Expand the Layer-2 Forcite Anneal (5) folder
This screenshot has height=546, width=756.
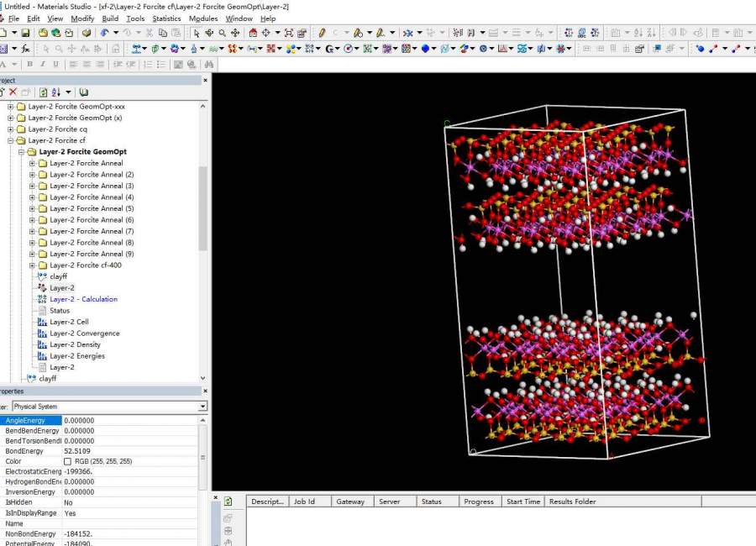click(x=32, y=208)
